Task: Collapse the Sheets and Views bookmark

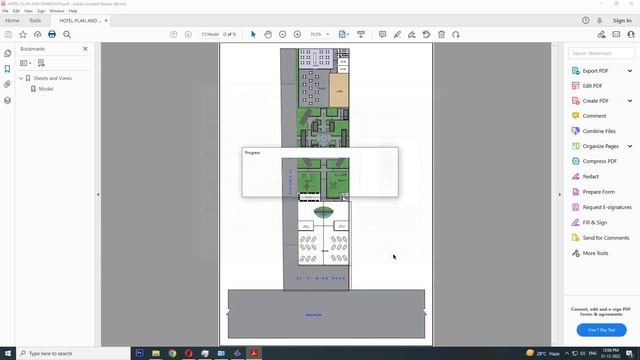Action: coord(21,78)
